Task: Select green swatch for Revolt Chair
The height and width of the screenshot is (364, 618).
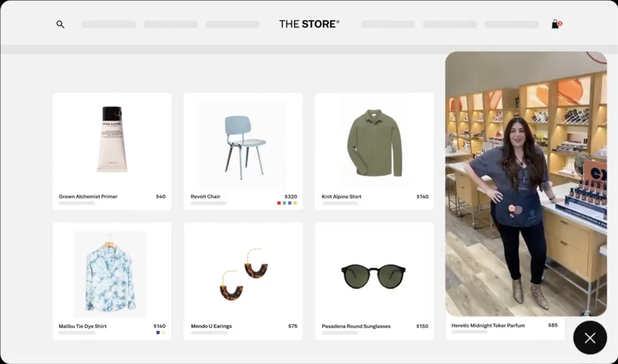Action: 284,203
